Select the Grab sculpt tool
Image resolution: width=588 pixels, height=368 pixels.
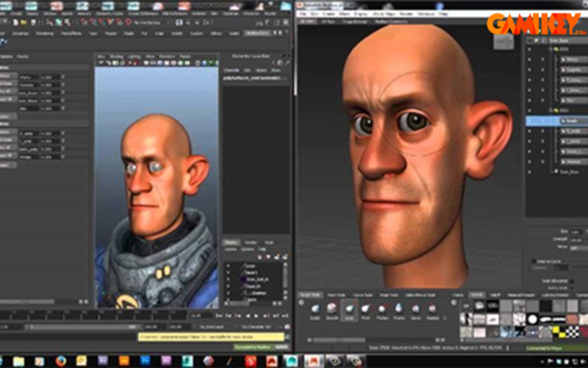tap(348, 311)
